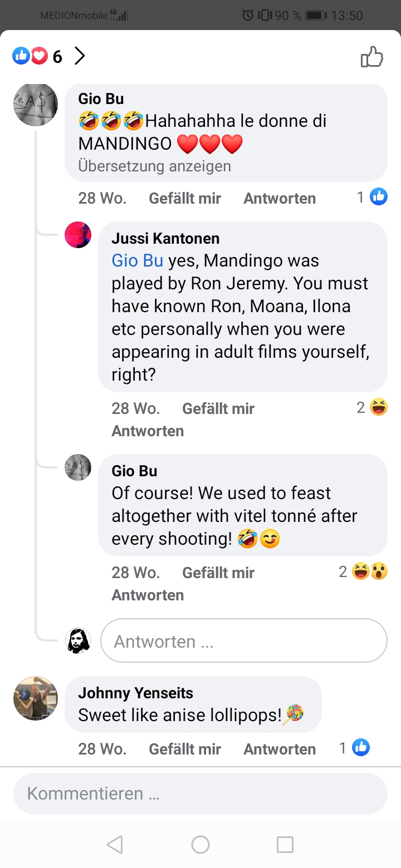
Task: Tap the 'Antworten ...' reply input field
Action: coord(243,641)
